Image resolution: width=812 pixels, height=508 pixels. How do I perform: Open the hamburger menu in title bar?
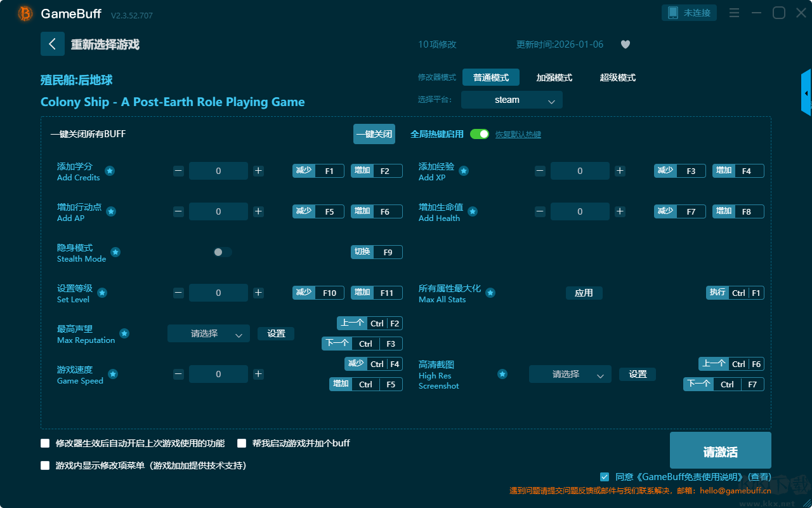[734, 13]
